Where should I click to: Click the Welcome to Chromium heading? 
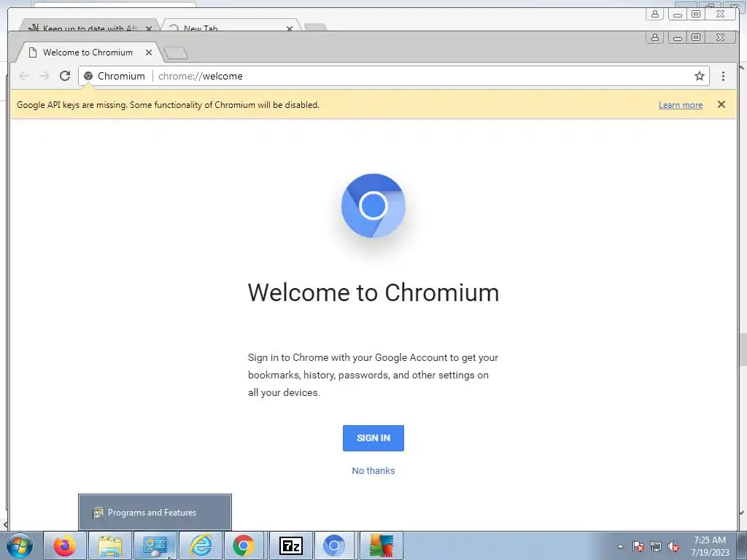(x=373, y=292)
